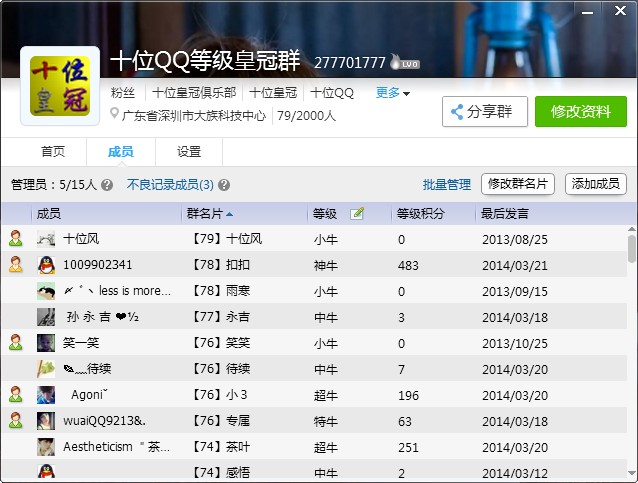Click the share icon on 分享群 button

[x=457, y=112]
